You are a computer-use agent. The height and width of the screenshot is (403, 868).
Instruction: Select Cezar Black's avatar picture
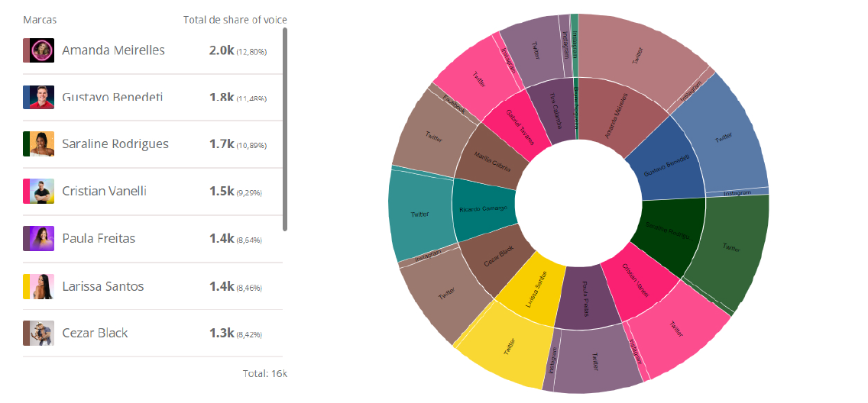click(38, 333)
